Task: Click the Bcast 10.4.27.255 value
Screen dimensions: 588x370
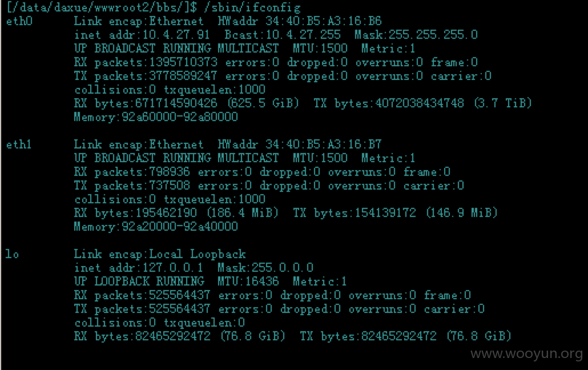Action: [x=303, y=35]
